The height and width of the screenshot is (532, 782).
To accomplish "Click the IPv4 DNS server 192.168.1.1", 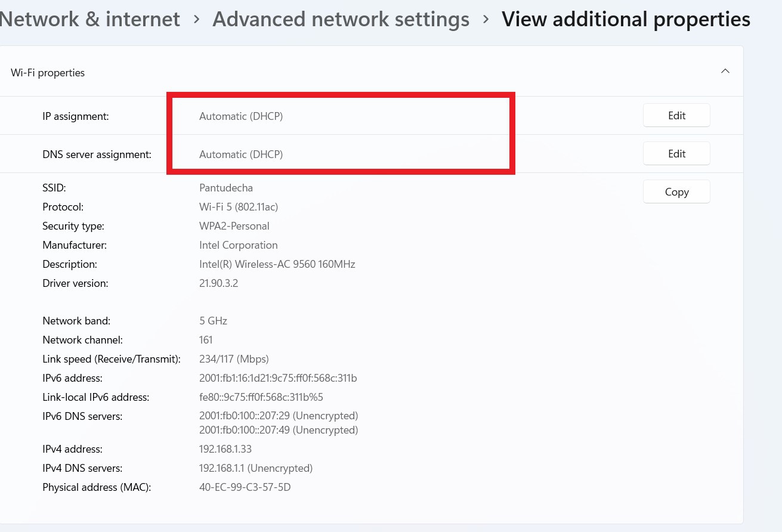I will point(255,468).
